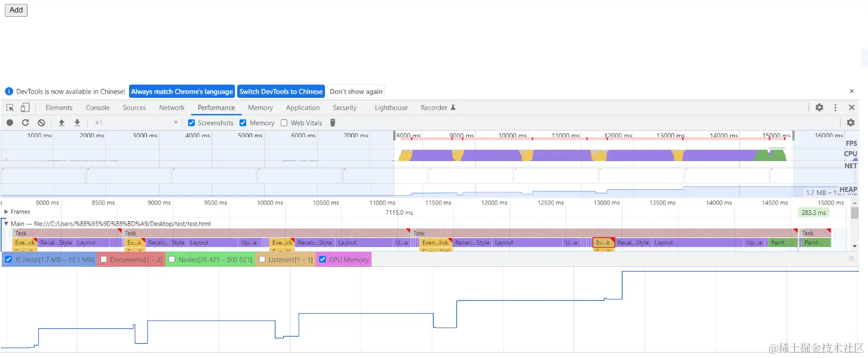Click Switch DevTools to Chinese button
Image resolution: width=868 pixels, height=358 pixels.
[x=281, y=91]
